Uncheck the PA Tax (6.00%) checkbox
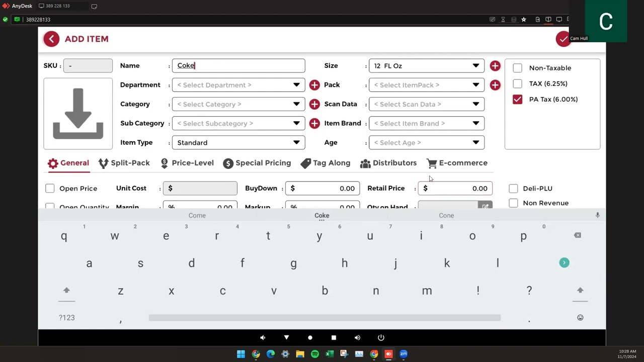 [517, 99]
